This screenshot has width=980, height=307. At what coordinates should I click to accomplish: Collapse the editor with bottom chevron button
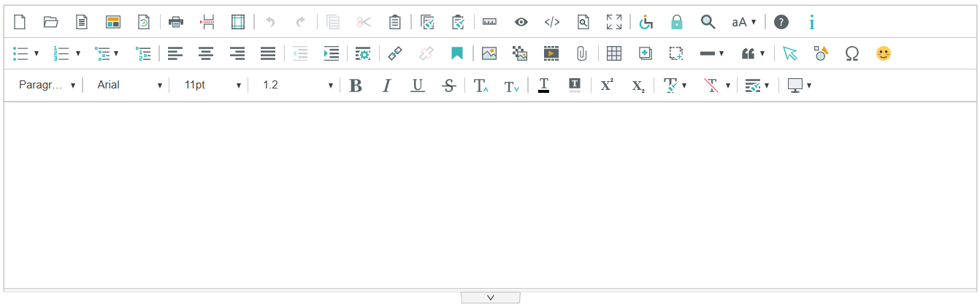(491, 297)
